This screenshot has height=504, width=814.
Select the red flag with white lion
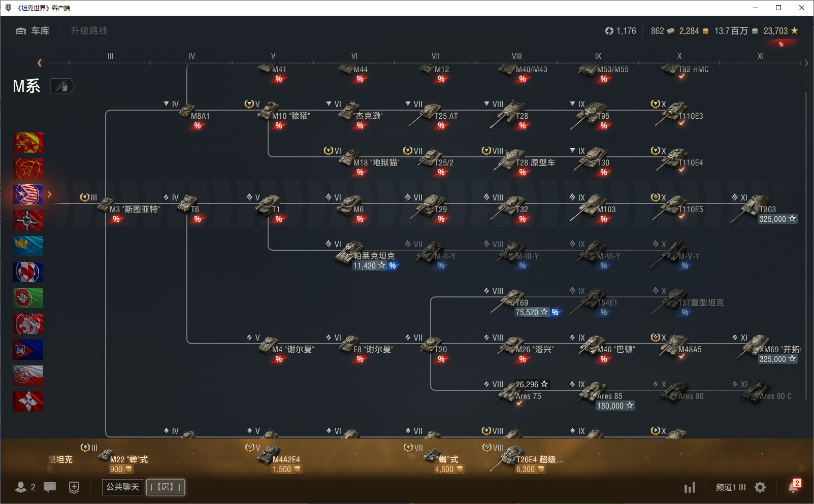(28, 324)
